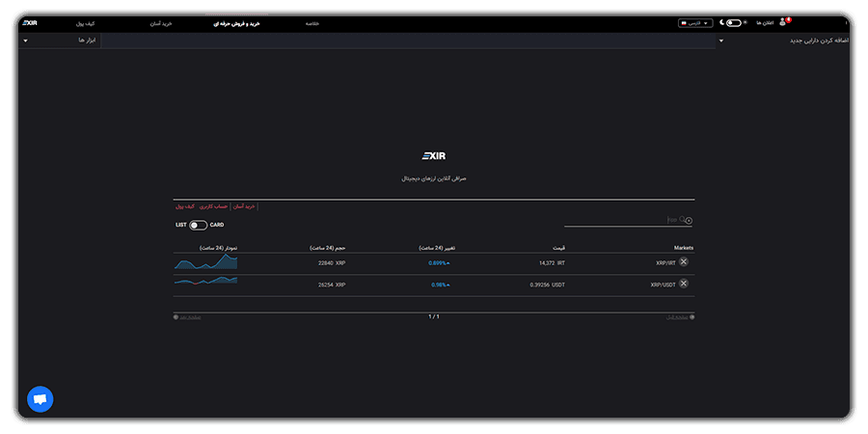Screen dimensions: 868x434
Task: Click the price column header
Action: pos(559,248)
